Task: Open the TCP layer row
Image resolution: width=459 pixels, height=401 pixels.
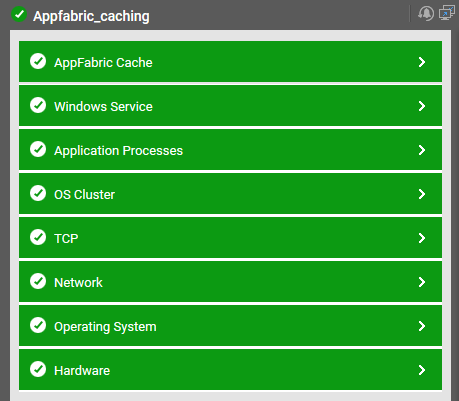Action: pyautogui.click(x=230, y=238)
